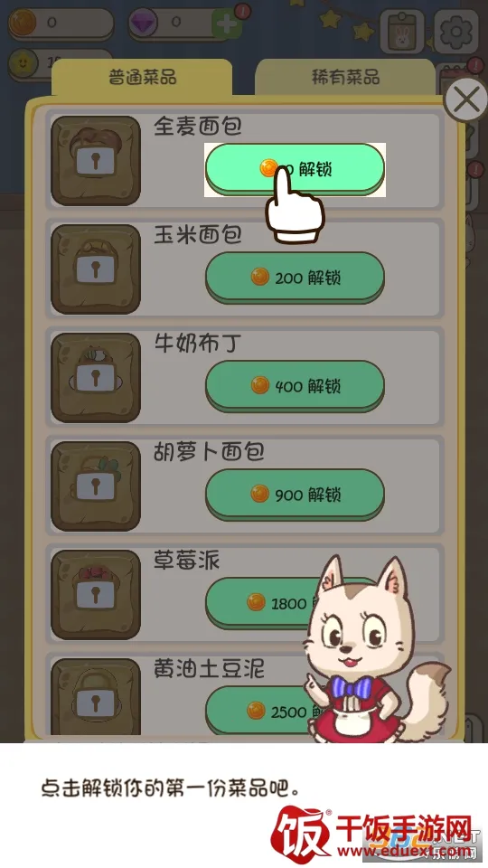Click the green plus to add gems
This screenshot has width=488, height=868.
pos(227,24)
